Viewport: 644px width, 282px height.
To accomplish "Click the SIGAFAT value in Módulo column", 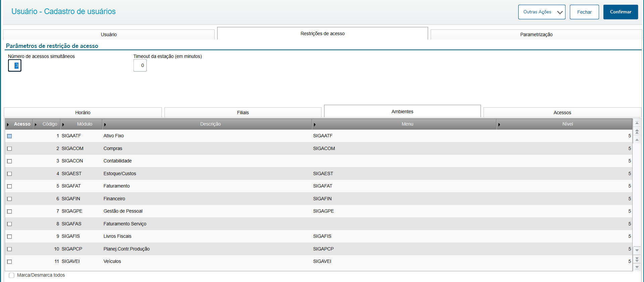I will (x=71, y=186).
